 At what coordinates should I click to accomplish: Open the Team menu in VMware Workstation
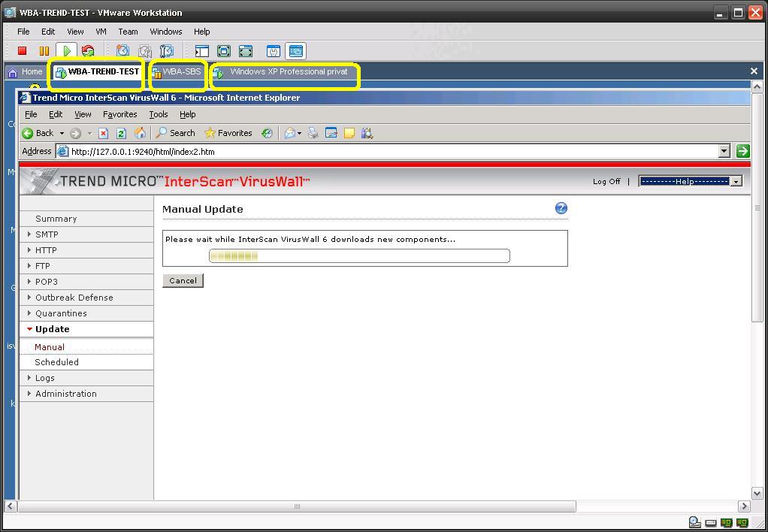(x=128, y=32)
